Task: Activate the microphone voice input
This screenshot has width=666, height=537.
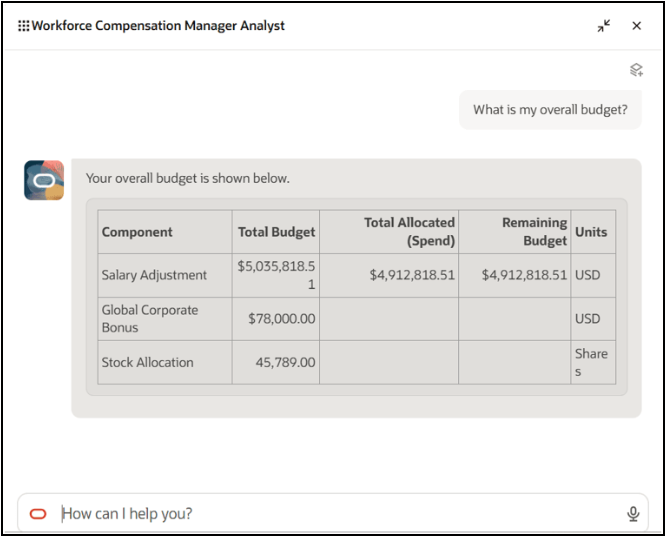Action: point(633,514)
